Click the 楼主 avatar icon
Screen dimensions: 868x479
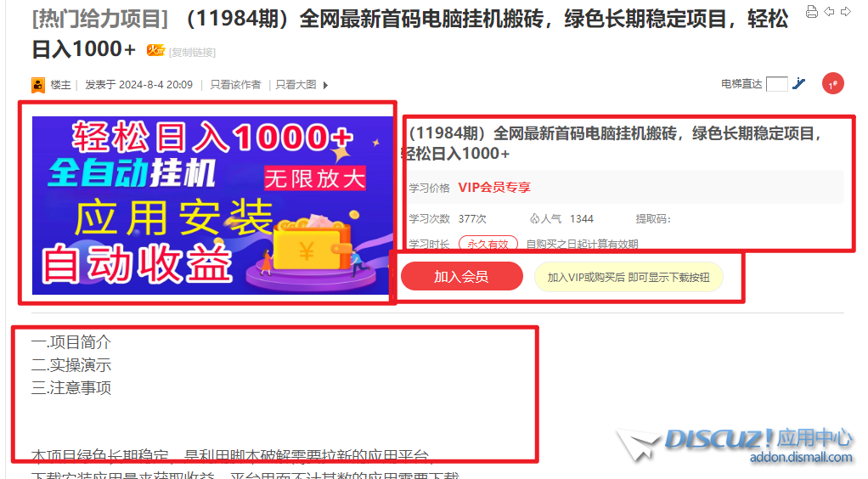[x=37, y=85]
